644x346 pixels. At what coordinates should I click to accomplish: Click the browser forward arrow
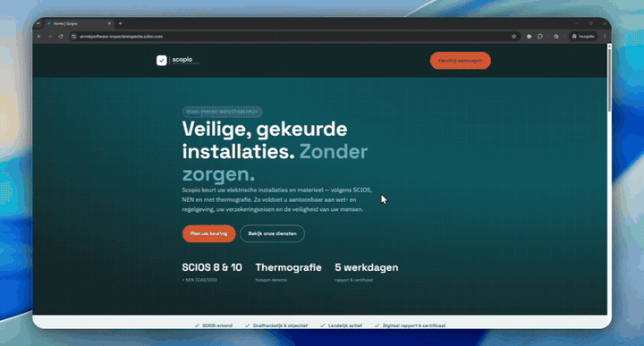(50, 37)
